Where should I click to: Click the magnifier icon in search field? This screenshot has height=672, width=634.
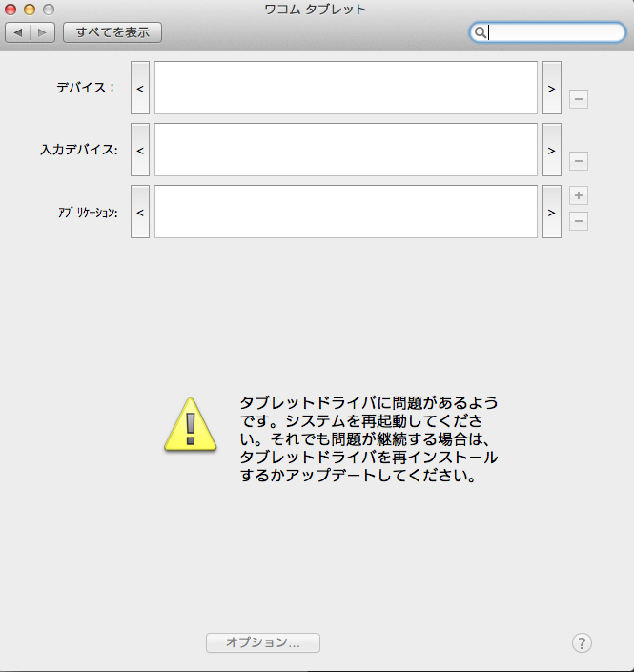481,32
